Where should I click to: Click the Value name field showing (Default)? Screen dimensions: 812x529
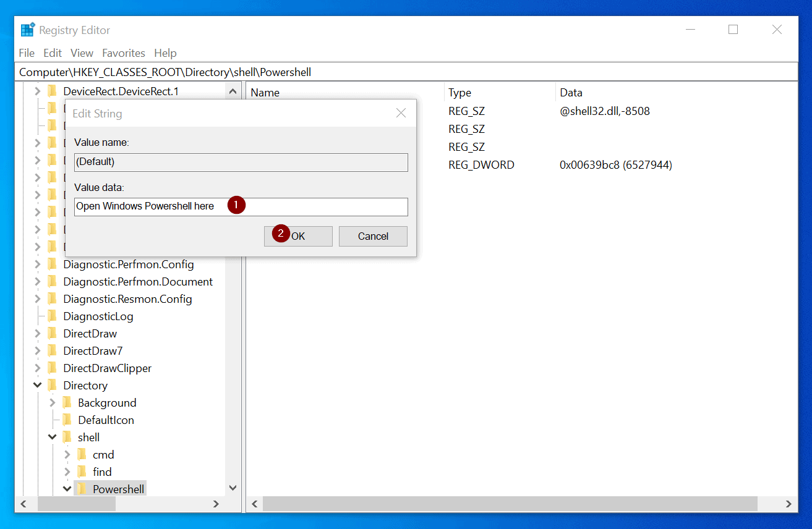[241, 162]
